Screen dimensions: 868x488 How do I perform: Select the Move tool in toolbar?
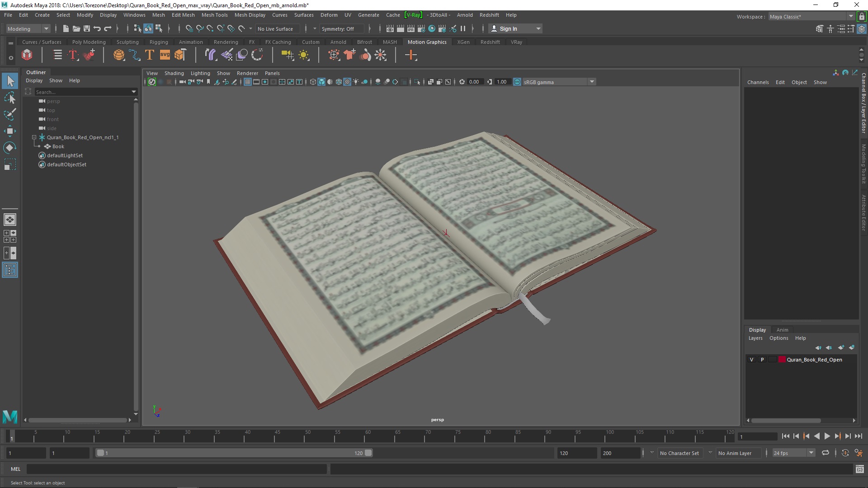point(9,131)
